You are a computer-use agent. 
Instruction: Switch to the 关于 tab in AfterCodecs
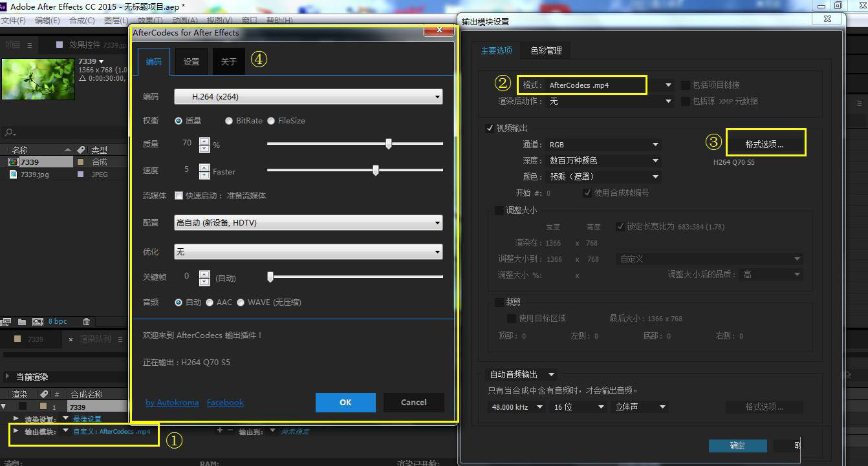(x=229, y=62)
